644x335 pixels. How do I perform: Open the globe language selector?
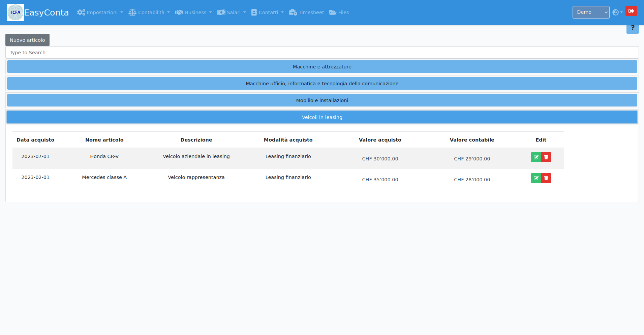(617, 12)
